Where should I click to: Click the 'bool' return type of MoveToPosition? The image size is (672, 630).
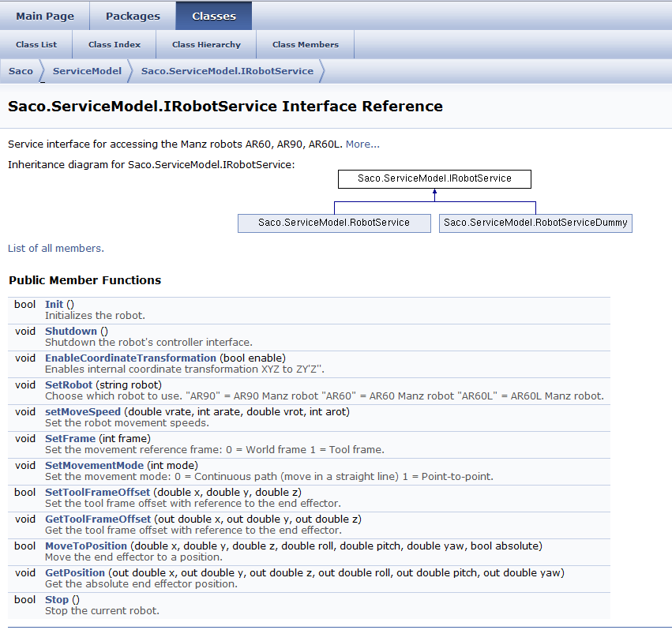24,546
